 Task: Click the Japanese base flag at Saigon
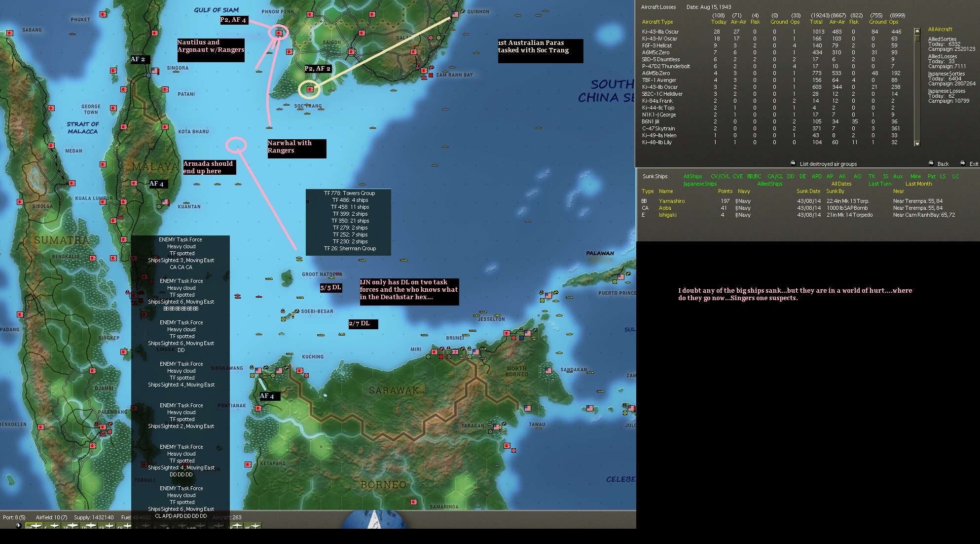352,51
